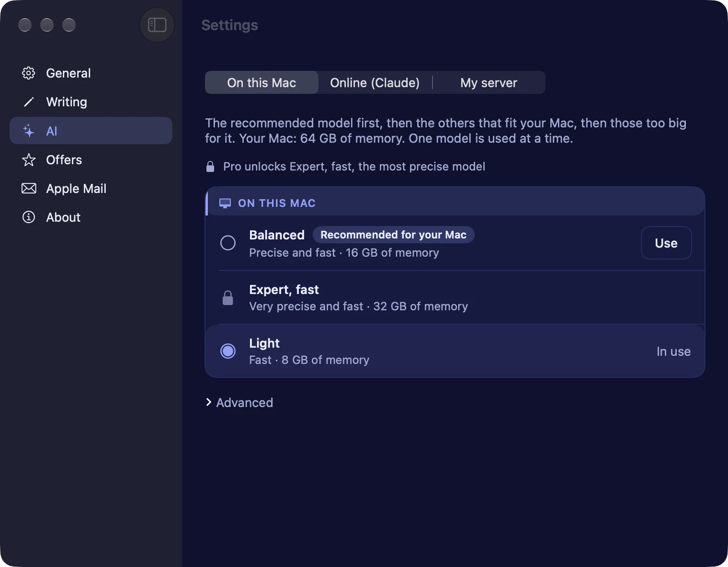
Task: Click the General gear icon
Action: 29,73
